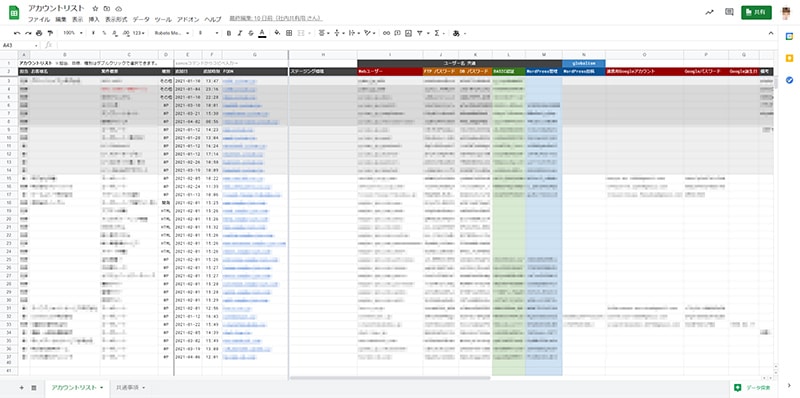Open the ヘルプ menu
Viewport: 800px width, 398px height.
click(x=213, y=19)
